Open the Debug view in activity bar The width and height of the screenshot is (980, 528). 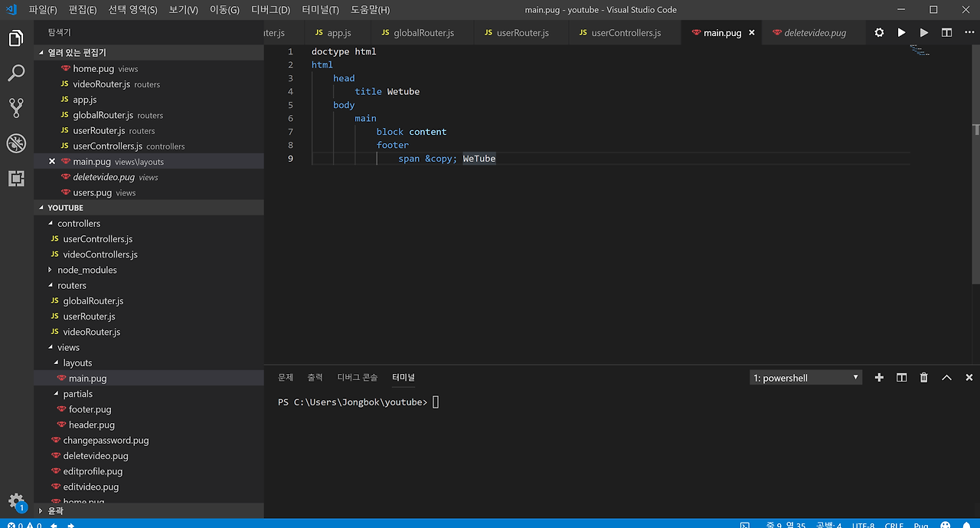coord(16,143)
